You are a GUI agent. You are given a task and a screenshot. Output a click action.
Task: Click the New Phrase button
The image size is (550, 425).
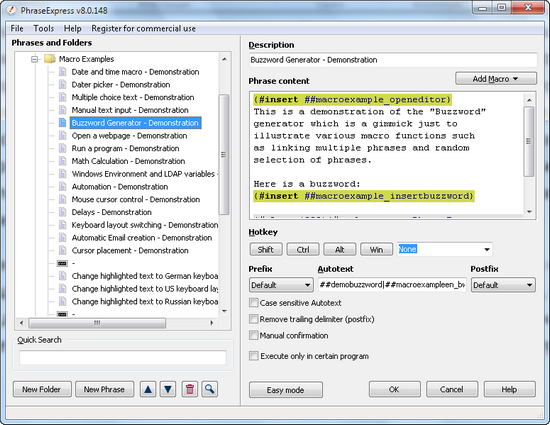click(104, 389)
